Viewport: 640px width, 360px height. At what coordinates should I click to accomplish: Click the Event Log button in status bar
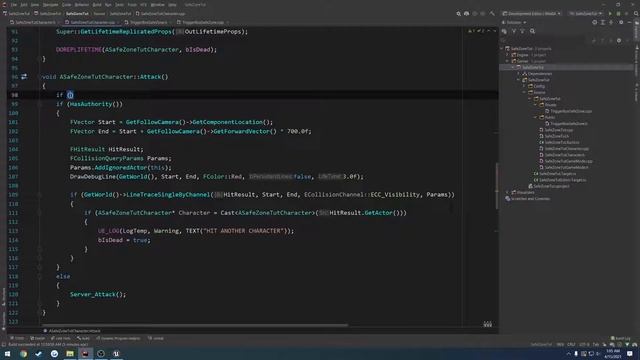(x=621, y=338)
